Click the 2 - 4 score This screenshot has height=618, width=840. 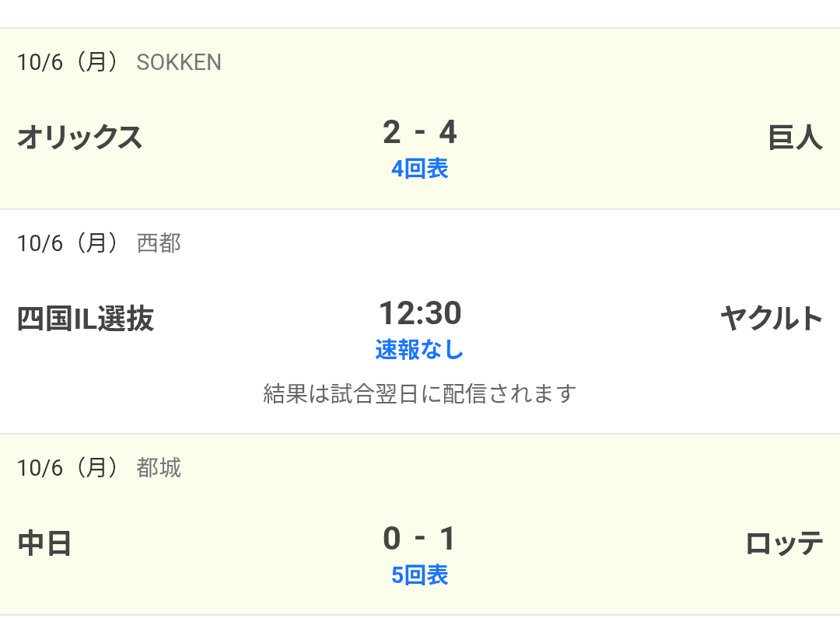419,133
